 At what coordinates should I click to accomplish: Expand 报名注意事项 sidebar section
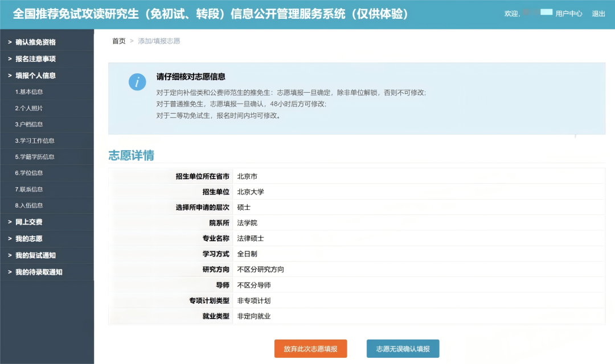[35, 59]
